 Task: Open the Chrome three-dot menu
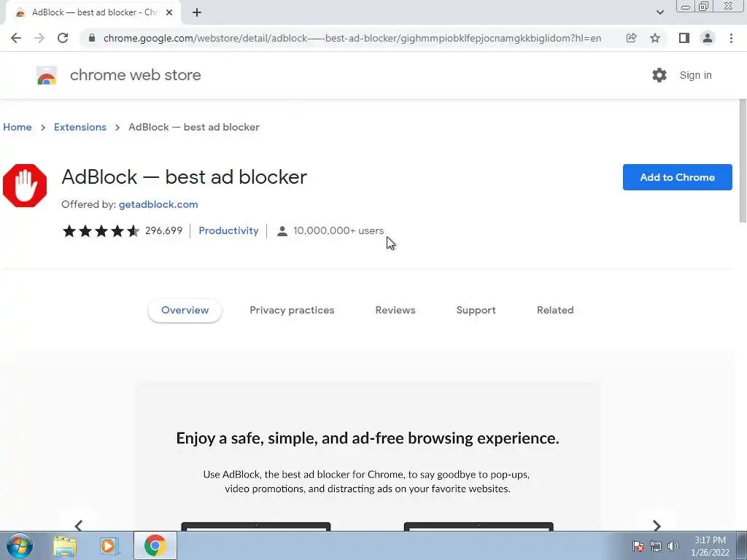tap(731, 38)
